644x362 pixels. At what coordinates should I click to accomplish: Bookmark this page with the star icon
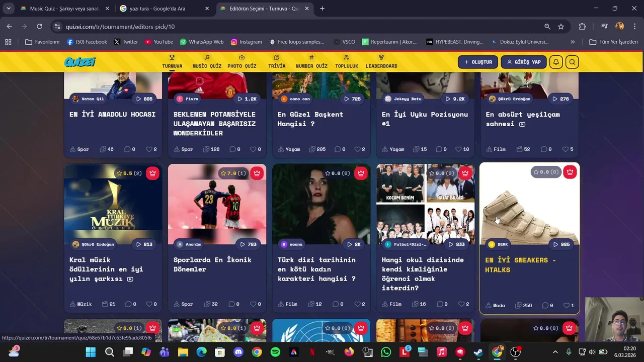click(x=561, y=27)
